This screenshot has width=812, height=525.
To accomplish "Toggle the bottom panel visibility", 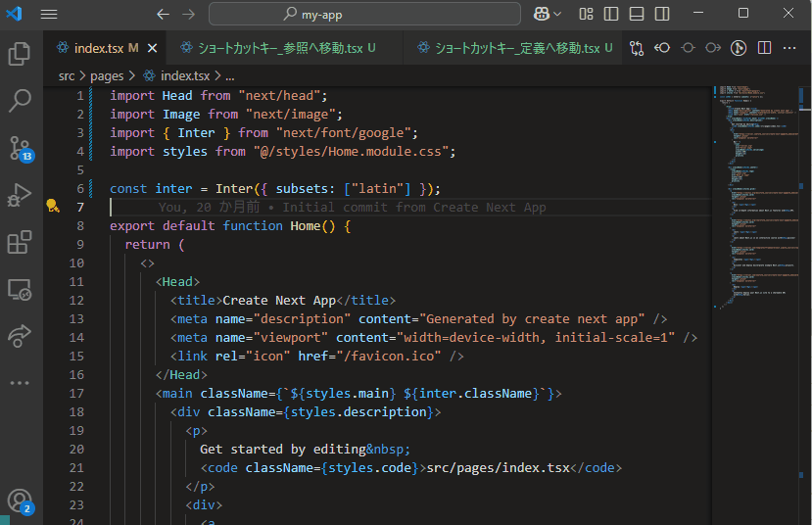I will click(x=637, y=14).
